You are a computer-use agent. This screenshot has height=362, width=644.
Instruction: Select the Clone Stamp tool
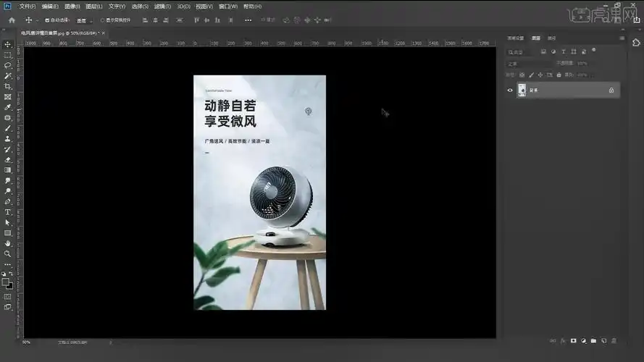[8, 139]
